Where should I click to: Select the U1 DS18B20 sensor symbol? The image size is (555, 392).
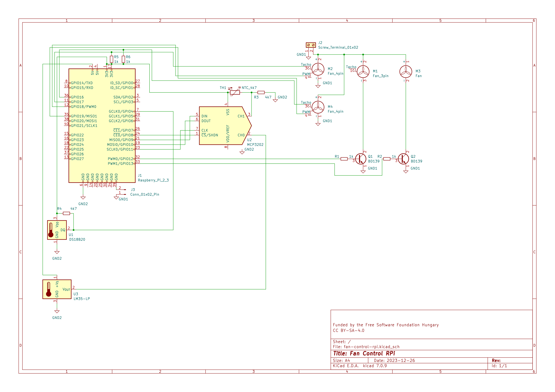coord(57,230)
